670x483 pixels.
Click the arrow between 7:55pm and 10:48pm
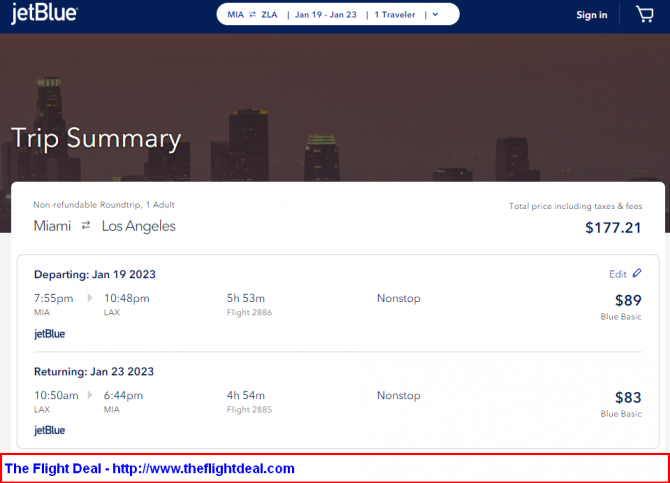[x=90, y=298]
